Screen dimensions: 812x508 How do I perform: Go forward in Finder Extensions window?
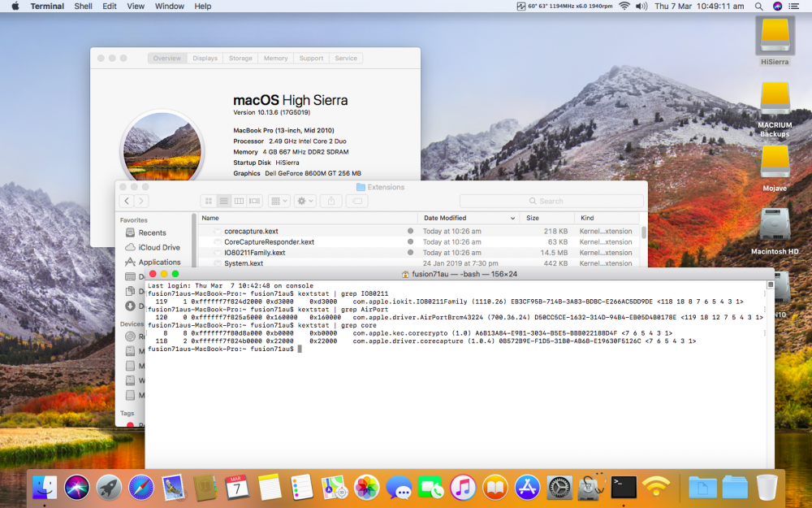pyautogui.click(x=140, y=201)
